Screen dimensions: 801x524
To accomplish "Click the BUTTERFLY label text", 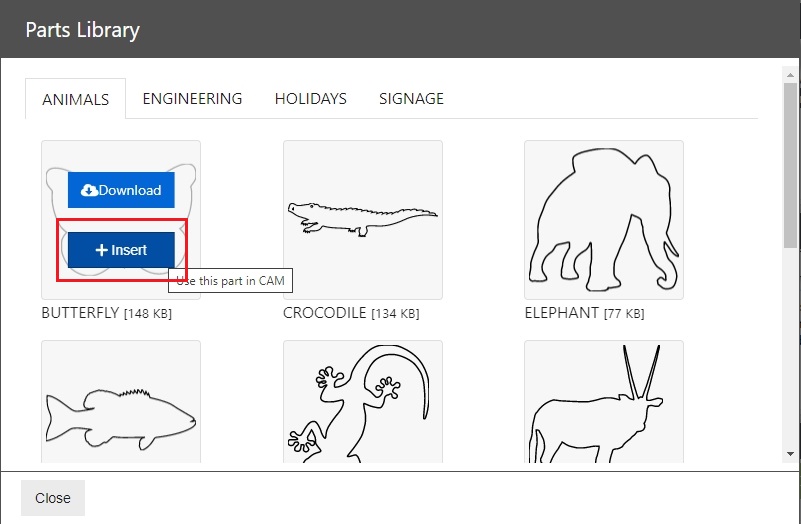I will [80, 313].
